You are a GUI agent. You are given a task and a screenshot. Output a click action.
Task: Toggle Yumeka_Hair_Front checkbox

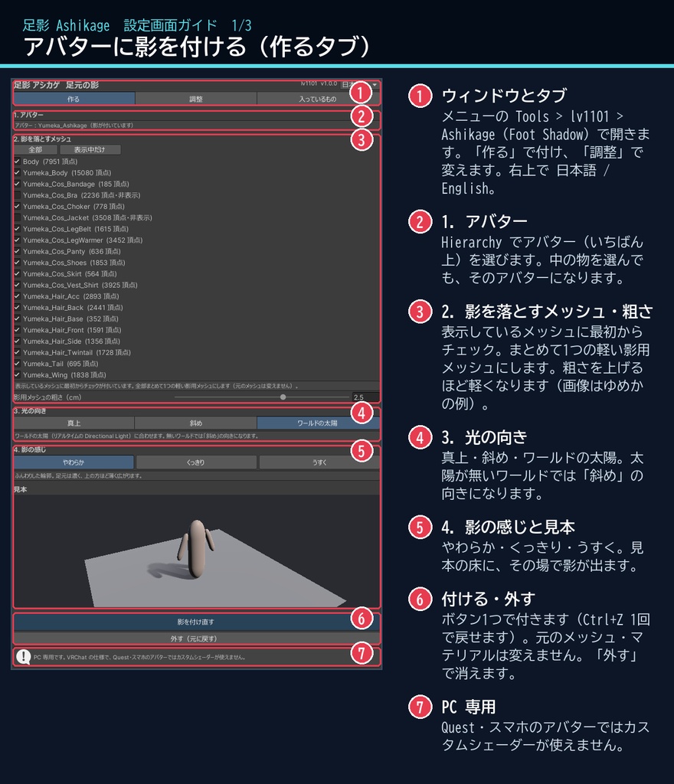tap(17, 330)
